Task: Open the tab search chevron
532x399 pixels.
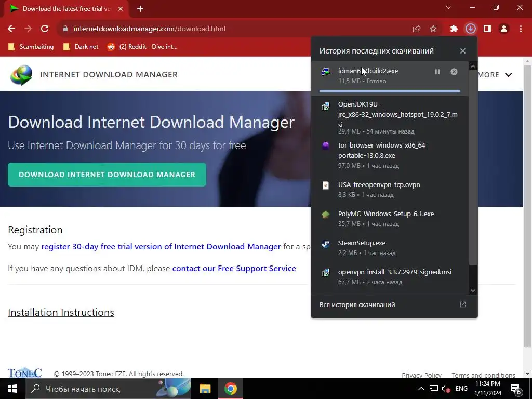Action: point(448,7)
